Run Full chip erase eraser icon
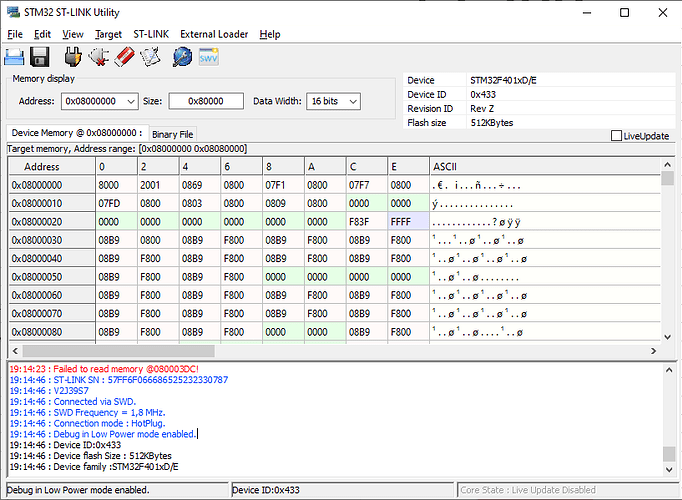The image size is (682, 500). point(125,57)
